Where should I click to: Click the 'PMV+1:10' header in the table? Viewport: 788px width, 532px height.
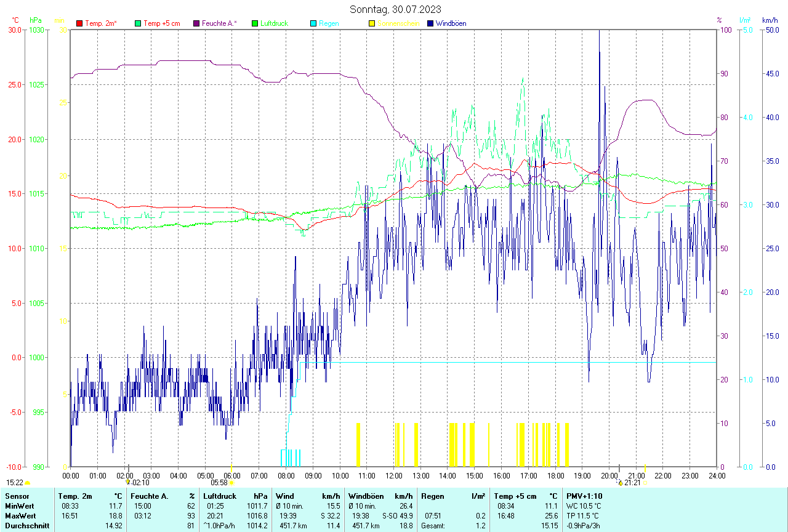[584, 496]
